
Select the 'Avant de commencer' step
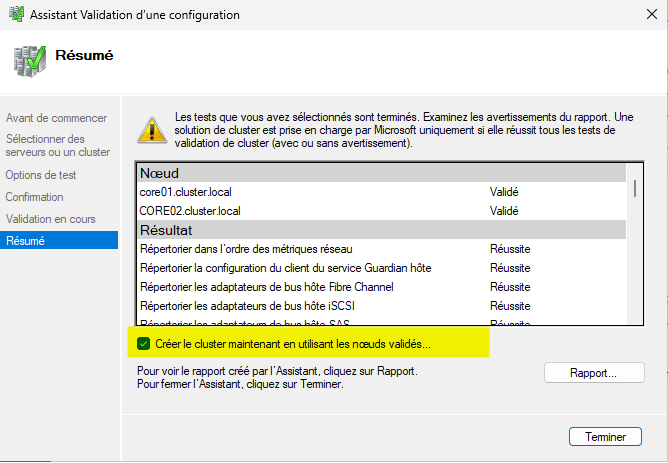point(56,118)
